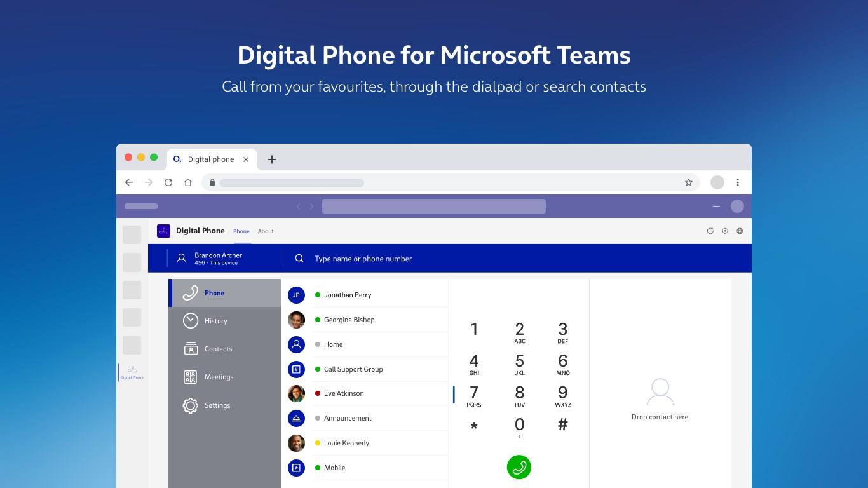Open the globe website icon
868x488 pixels.
[x=740, y=231]
